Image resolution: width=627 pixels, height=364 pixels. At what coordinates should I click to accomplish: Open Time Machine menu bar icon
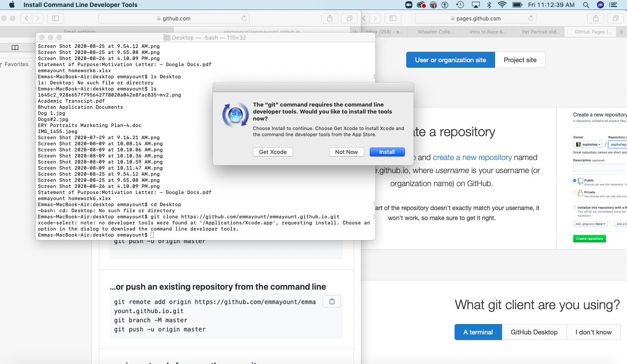click(x=460, y=5)
